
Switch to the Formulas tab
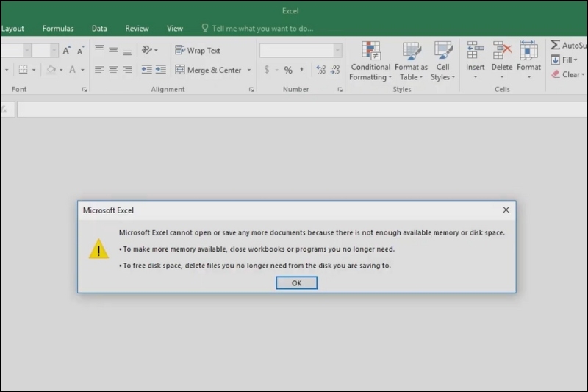[x=58, y=29]
